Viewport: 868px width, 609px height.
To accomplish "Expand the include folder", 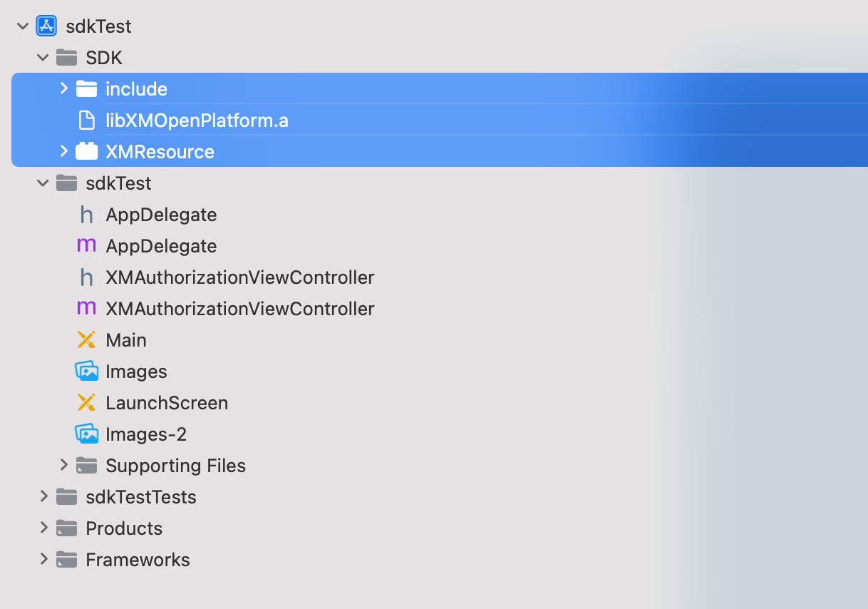I will coord(63,88).
